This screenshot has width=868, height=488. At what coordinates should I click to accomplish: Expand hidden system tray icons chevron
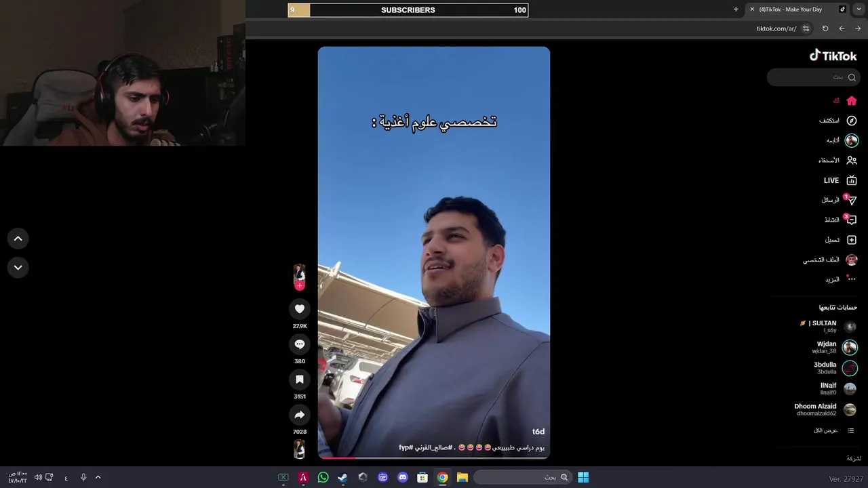(98, 477)
